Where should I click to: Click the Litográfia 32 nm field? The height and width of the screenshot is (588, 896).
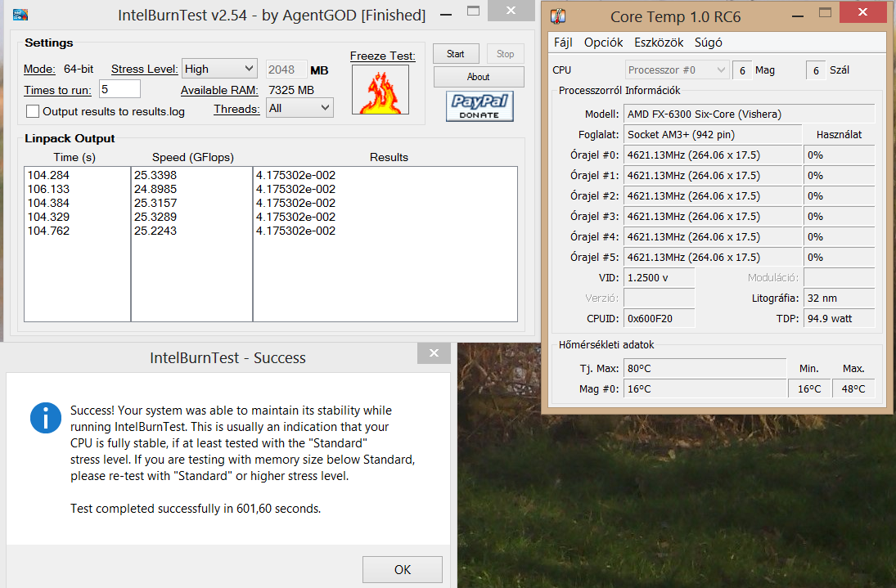(x=840, y=298)
